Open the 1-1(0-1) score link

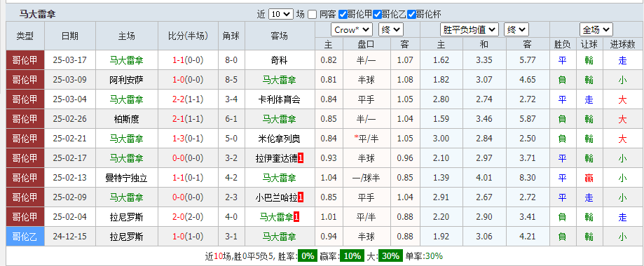pyautogui.click(x=188, y=178)
